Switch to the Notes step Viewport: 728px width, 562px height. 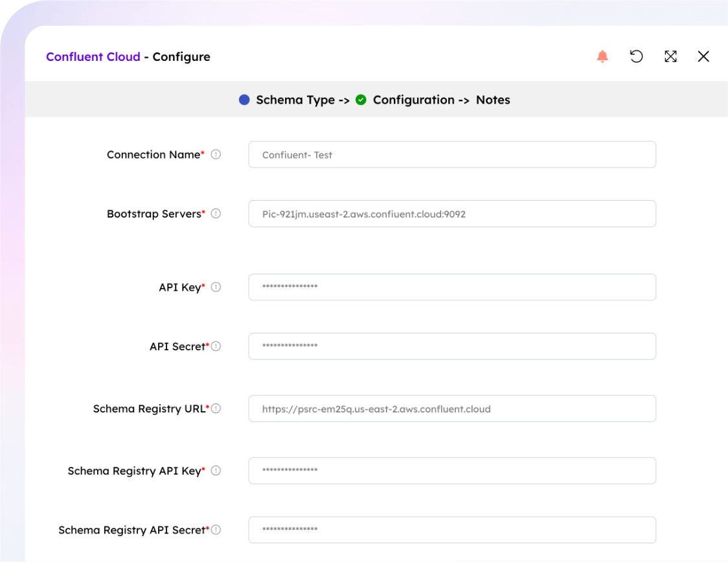pos(493,100)
